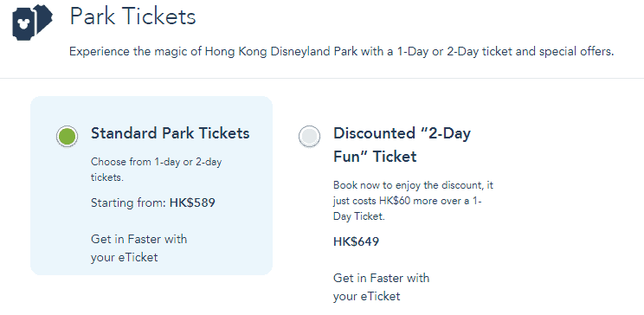Click the rear ticket stub of the tickets icon

click(44, 18)
